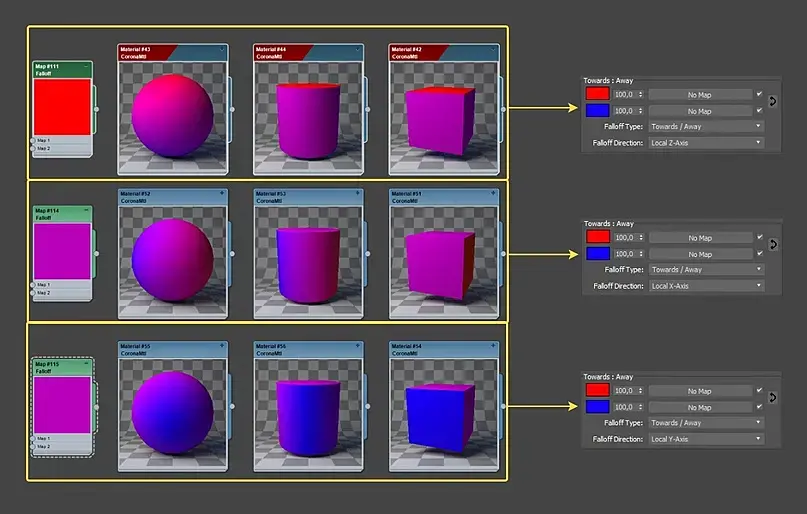Select the Material #54 cube preview
This screenshot has height=514, width=807.
click(x=444, y=414)
